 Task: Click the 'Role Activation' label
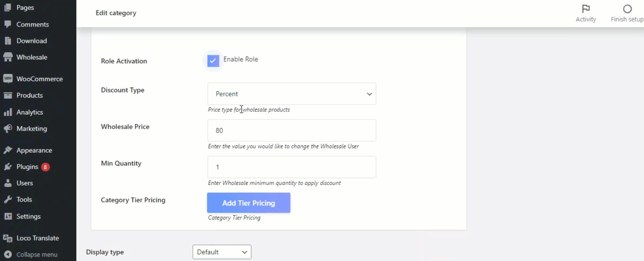coord(124,61)
